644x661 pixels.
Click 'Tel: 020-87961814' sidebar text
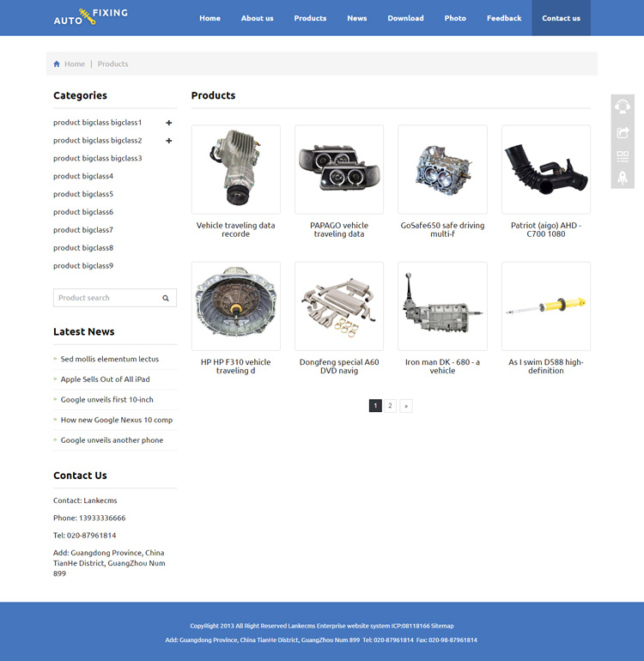pyautogui.click(x=84, y=536)
